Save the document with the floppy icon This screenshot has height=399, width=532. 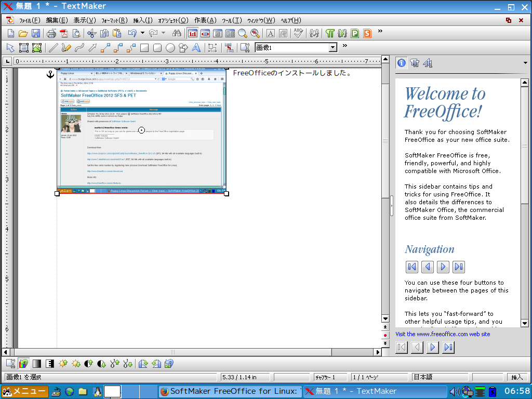pyautogui.click(x=36, y=33)
